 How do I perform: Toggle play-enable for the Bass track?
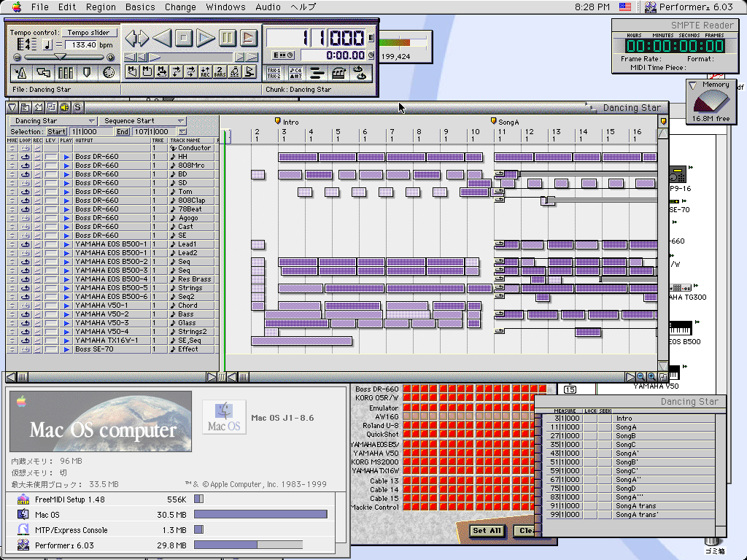(x=66, y=314)
